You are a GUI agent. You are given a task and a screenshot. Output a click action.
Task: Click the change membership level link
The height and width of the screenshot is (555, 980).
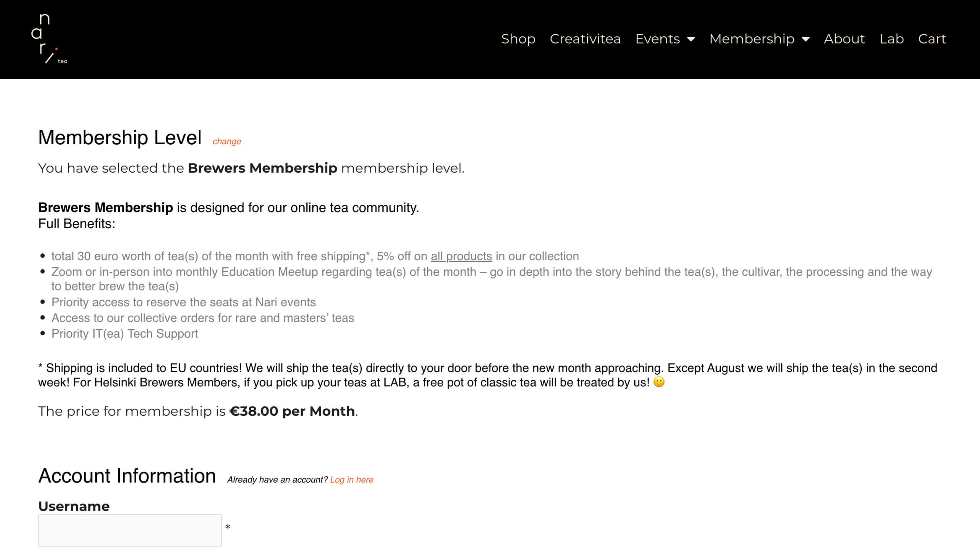(x=227, y=141)
